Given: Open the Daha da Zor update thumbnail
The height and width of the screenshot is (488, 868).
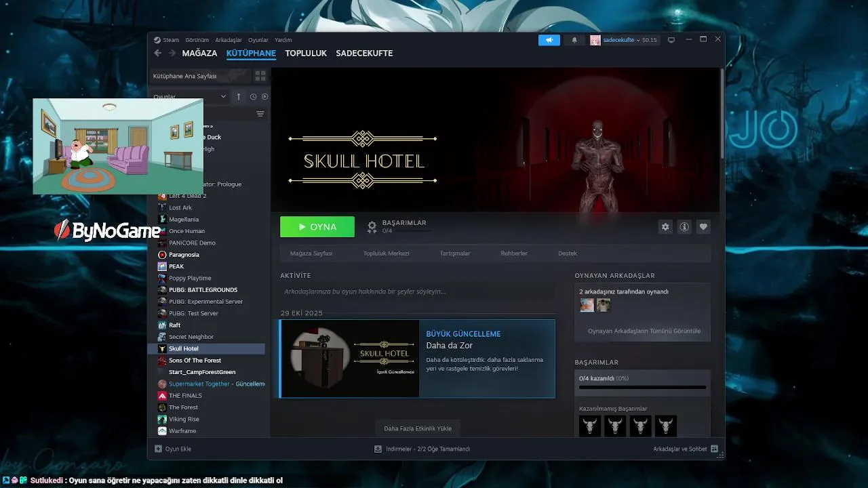Looking at the screenshot, I should tap(350, 359).
